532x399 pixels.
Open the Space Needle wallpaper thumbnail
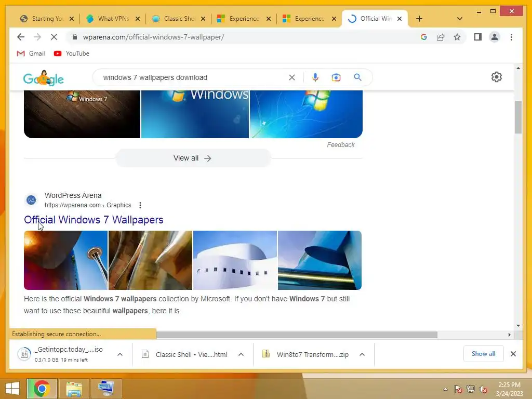(65, 260)
